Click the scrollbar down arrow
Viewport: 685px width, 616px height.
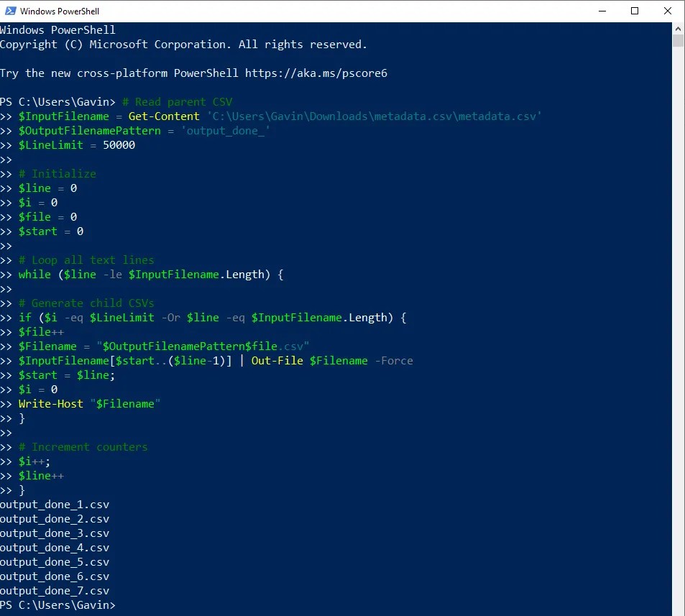click(x=676, y=610)
